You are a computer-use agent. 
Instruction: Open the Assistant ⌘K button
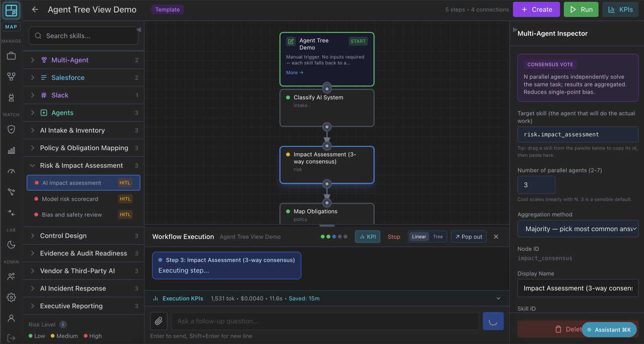pos(609,329)
